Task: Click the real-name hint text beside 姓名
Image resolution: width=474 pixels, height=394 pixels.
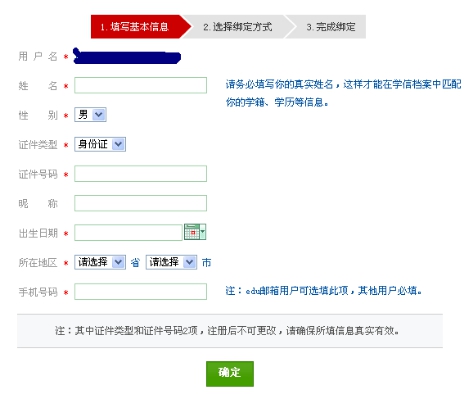Action: [343, 93]
